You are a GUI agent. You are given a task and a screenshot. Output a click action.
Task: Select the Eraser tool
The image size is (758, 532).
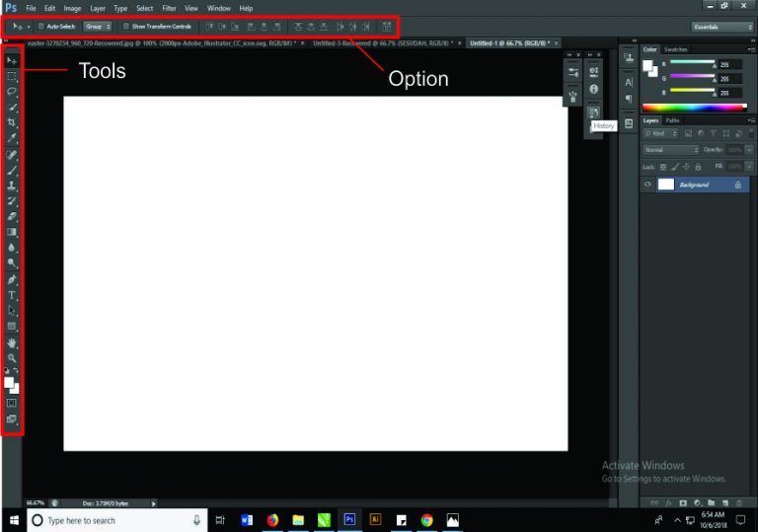[12, 216]
